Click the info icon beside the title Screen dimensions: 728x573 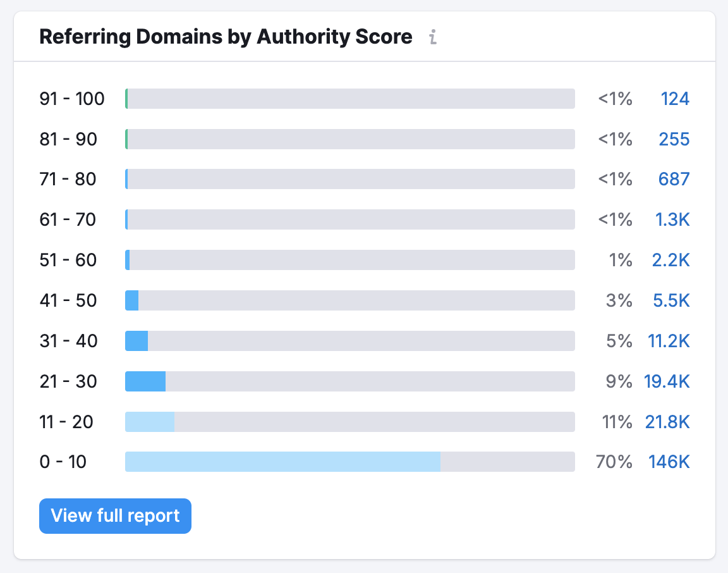click(x=434, y=37)
